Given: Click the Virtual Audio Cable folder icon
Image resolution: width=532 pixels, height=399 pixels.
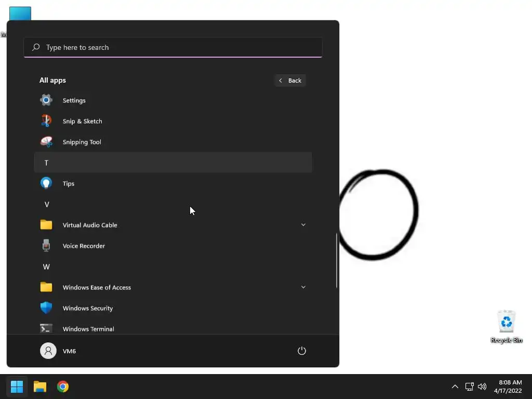Looking at the screenshot, I should pos(46,224).
